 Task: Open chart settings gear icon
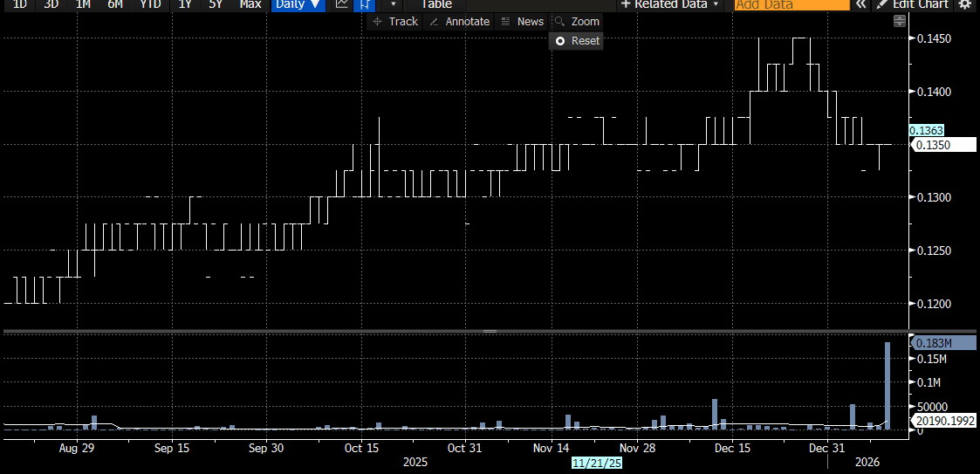pos(964,4)
